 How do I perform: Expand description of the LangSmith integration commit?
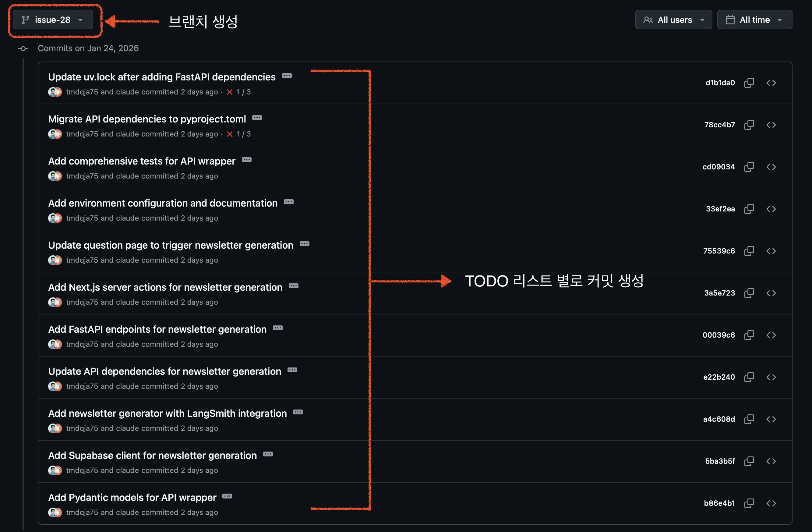tap(298, 412)
